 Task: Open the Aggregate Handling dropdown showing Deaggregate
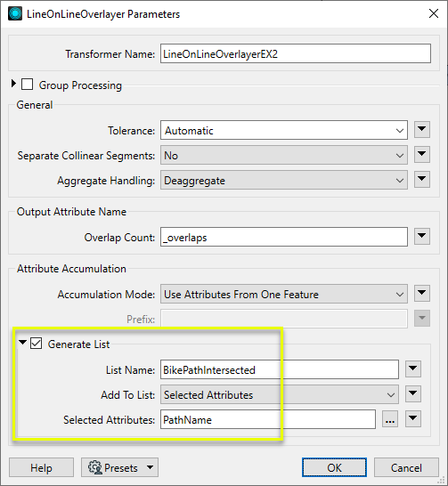tap(284, 180)
